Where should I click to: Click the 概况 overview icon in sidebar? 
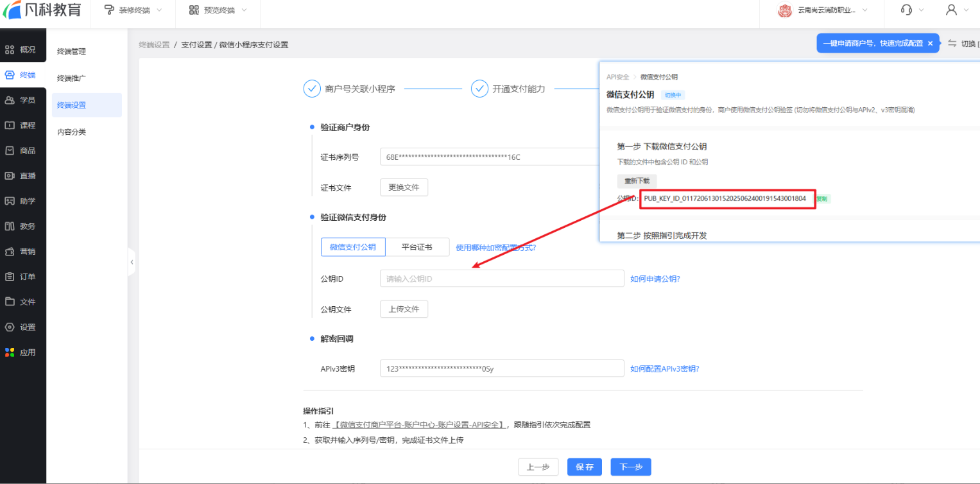pos(10,49)
